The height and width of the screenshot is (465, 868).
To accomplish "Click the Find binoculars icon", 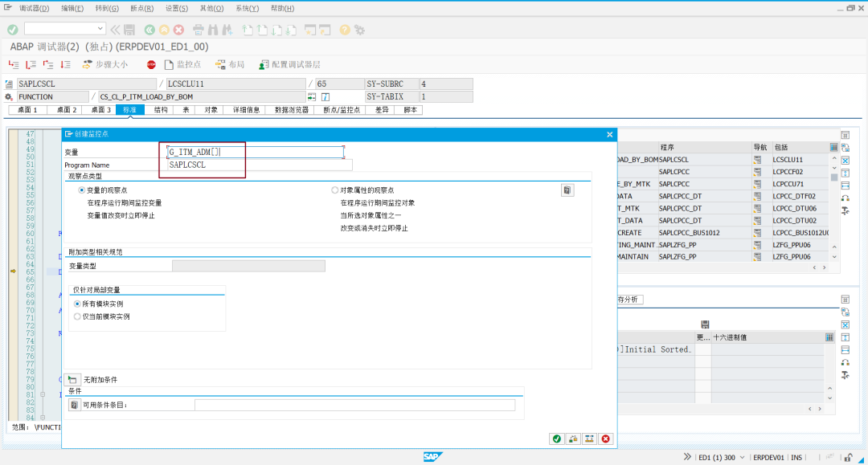I will (x=213, y=30).
